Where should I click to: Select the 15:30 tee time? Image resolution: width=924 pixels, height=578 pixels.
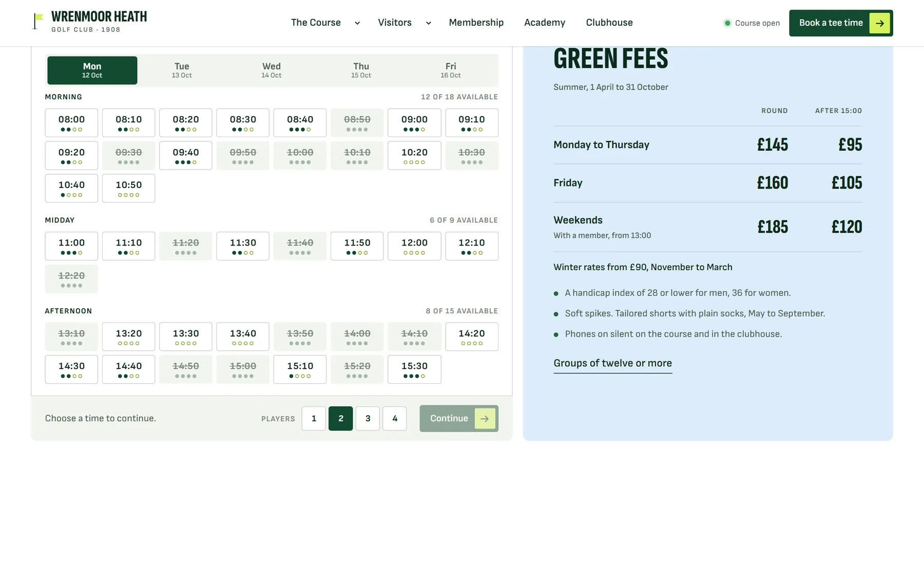(x=414, y=369)
